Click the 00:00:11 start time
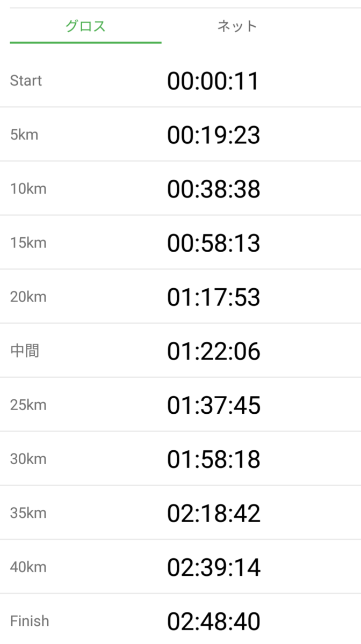 [x=213, y=82]
